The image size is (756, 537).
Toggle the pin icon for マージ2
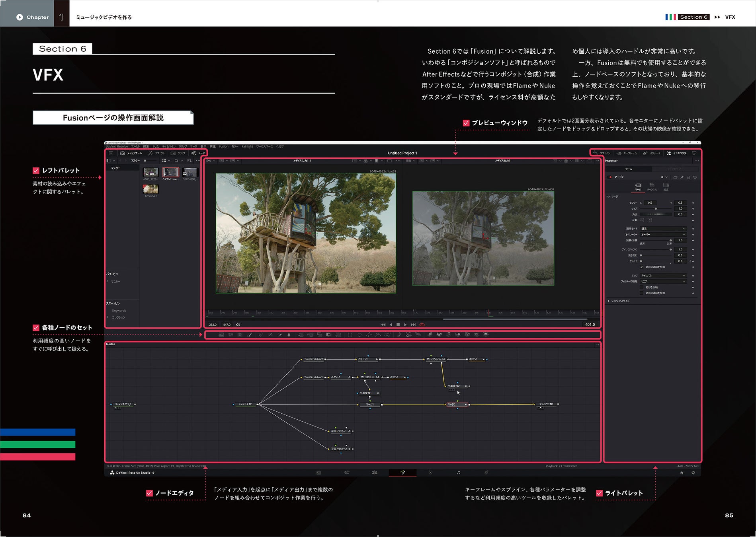682,177
